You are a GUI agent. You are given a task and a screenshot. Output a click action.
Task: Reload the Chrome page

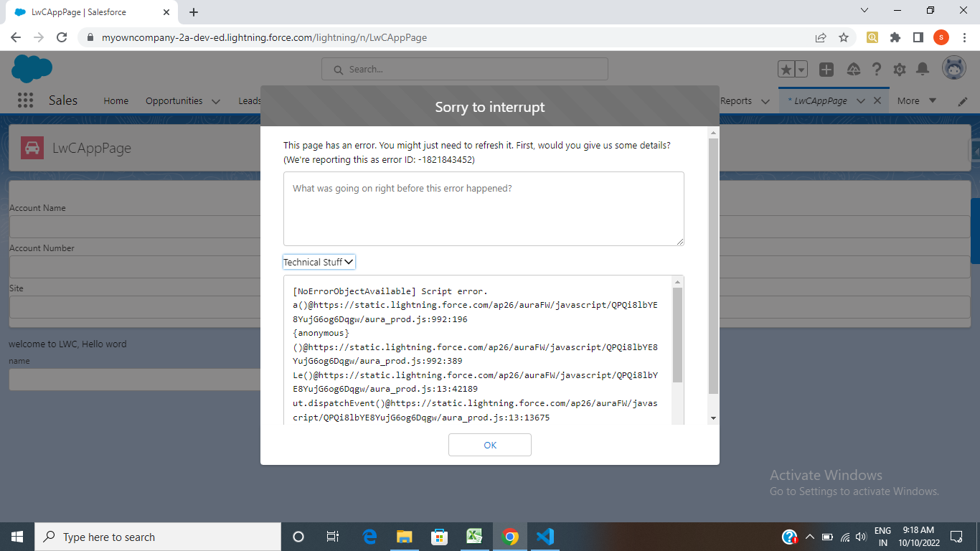62,37
